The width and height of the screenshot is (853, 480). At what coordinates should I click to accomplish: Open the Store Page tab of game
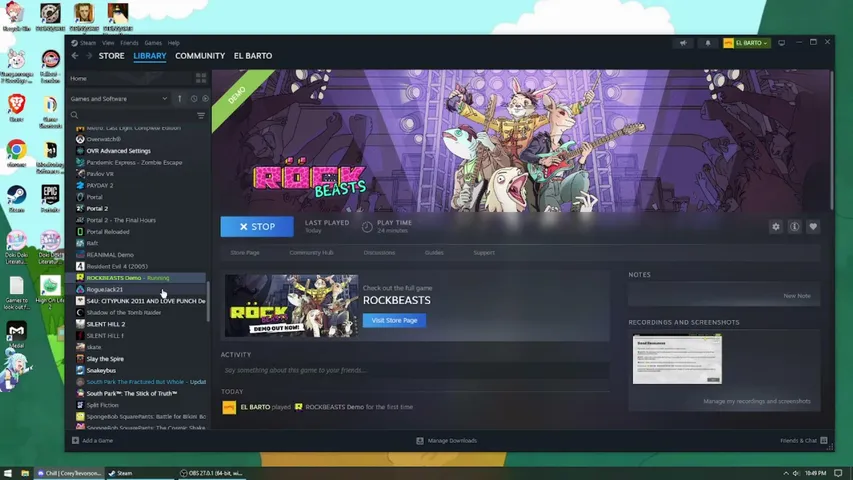pos(245,253)
